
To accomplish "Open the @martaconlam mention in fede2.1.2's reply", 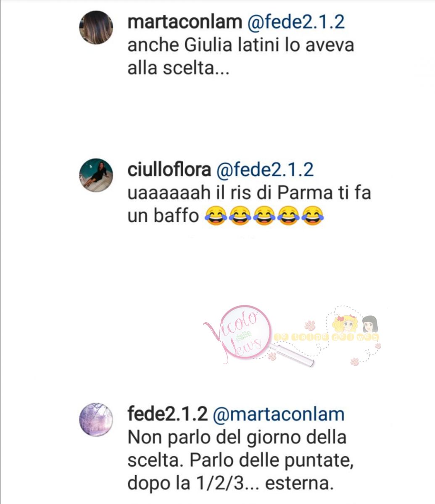I will [279, 414].
